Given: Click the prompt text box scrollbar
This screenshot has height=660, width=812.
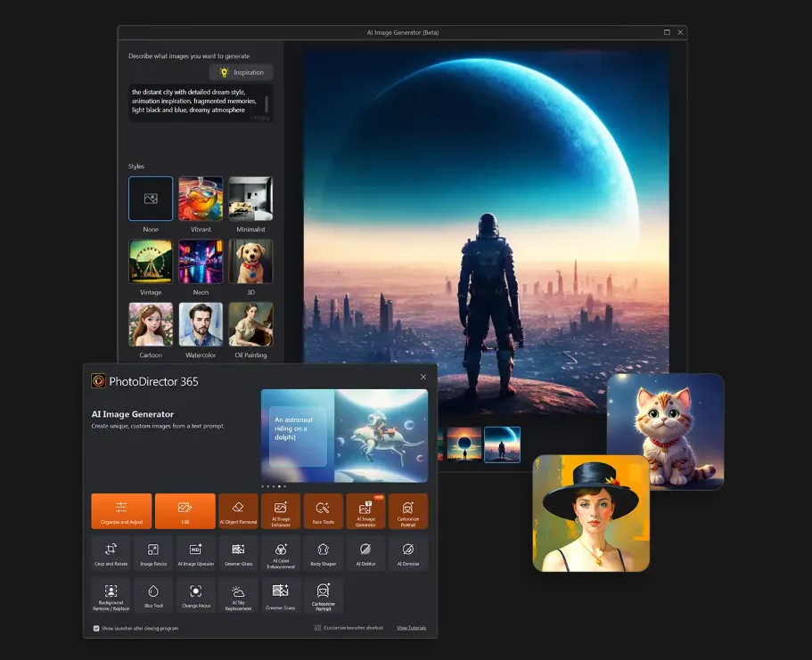Looking at the screenshot, I should tap(267, 103).
